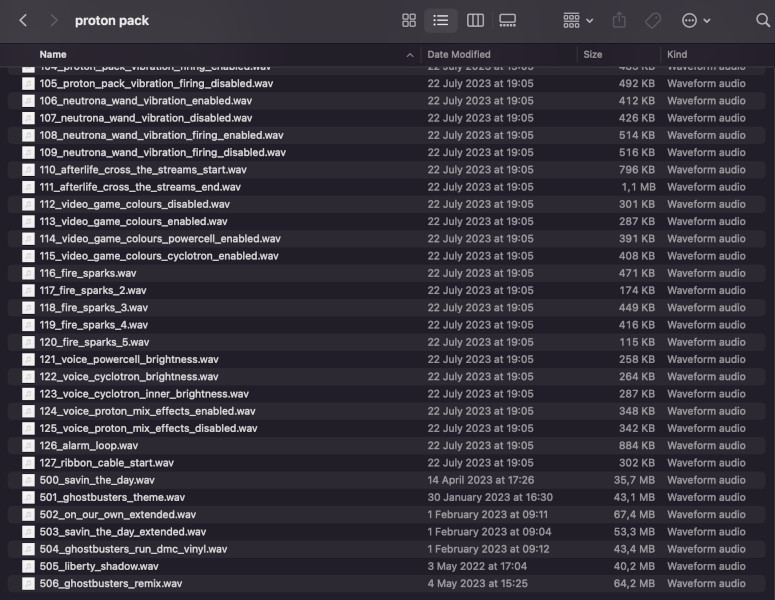Select 109_neutrona_wand_vibration_firing_disabled.wav
The image size is (775, 600).
[387, 153]
